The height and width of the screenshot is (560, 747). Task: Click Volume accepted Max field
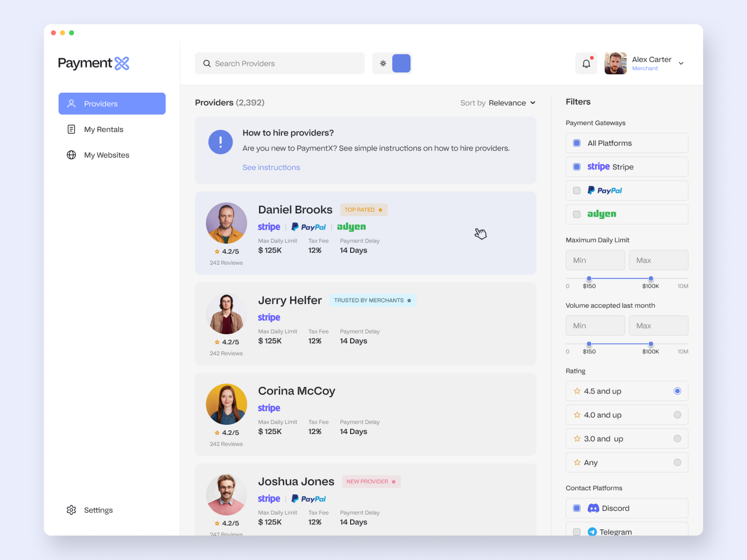659,326
